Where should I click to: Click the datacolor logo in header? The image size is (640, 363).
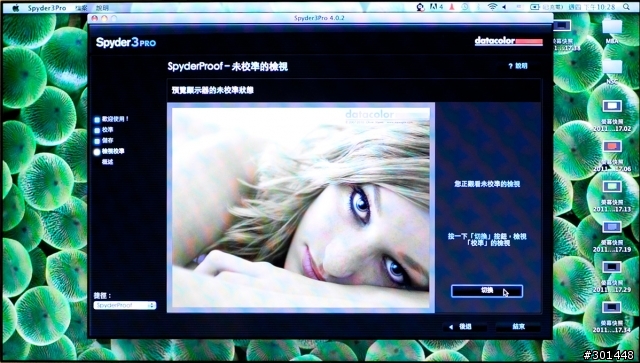pos(509,41)
